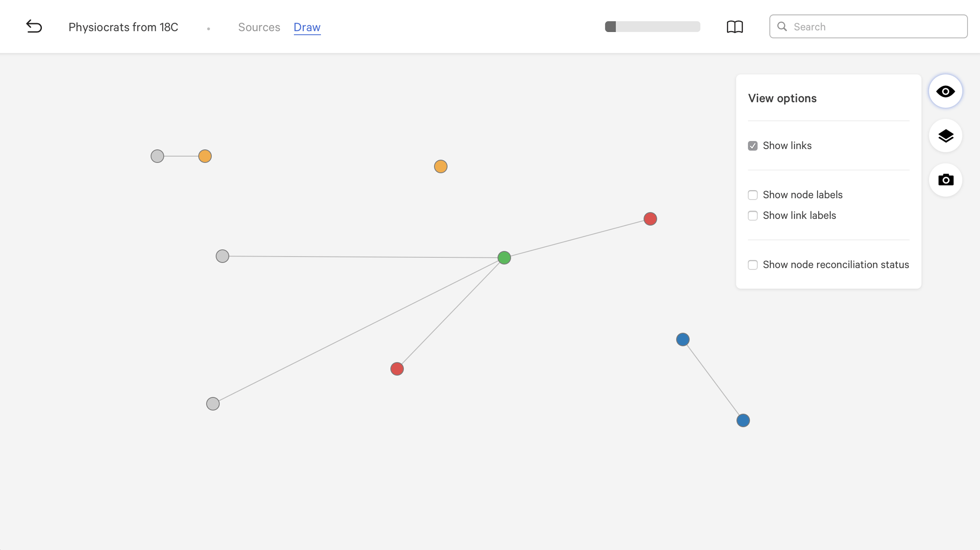Screen dimensions: 980x550
Task: Enable Show node reconciliation status
Action: tap(752, 265)
